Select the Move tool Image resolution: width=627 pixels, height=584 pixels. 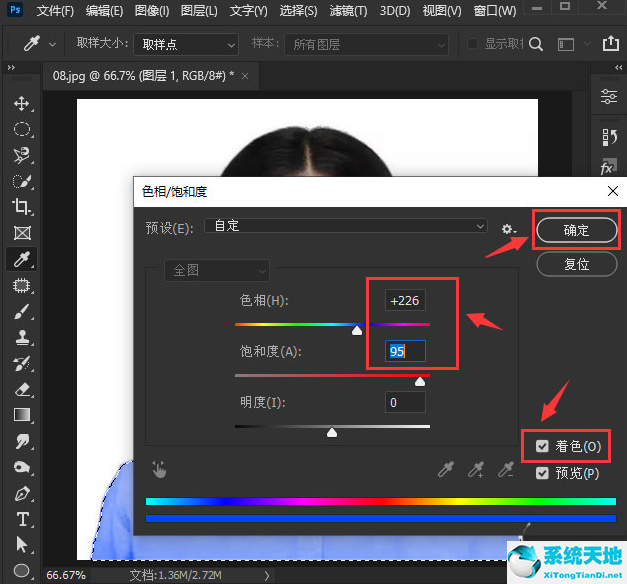22,103
